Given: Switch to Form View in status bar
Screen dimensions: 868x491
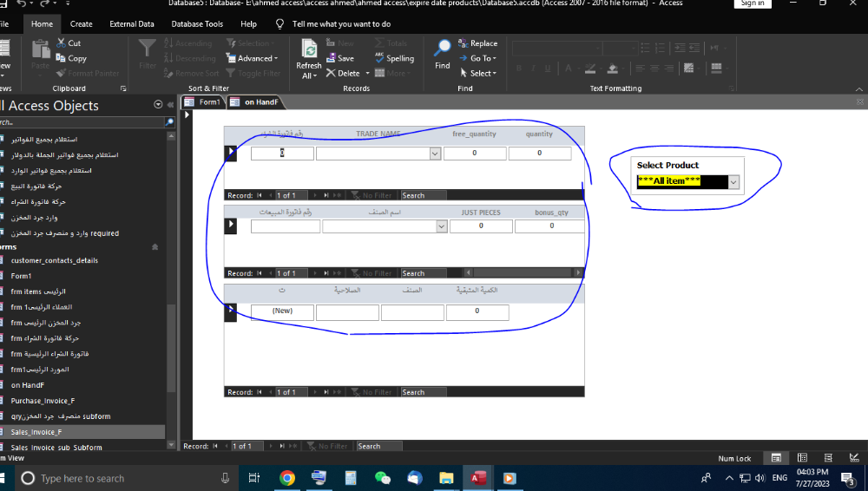Looking at the screenshot, I should pyautogui.click(x=777, y=458).
